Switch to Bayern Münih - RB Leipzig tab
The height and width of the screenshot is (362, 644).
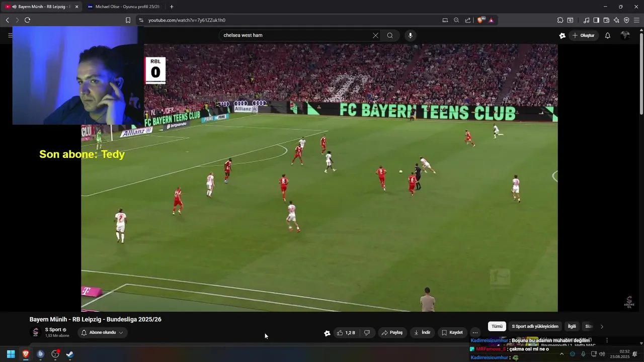pyautogui.click(x=41, y=7)
